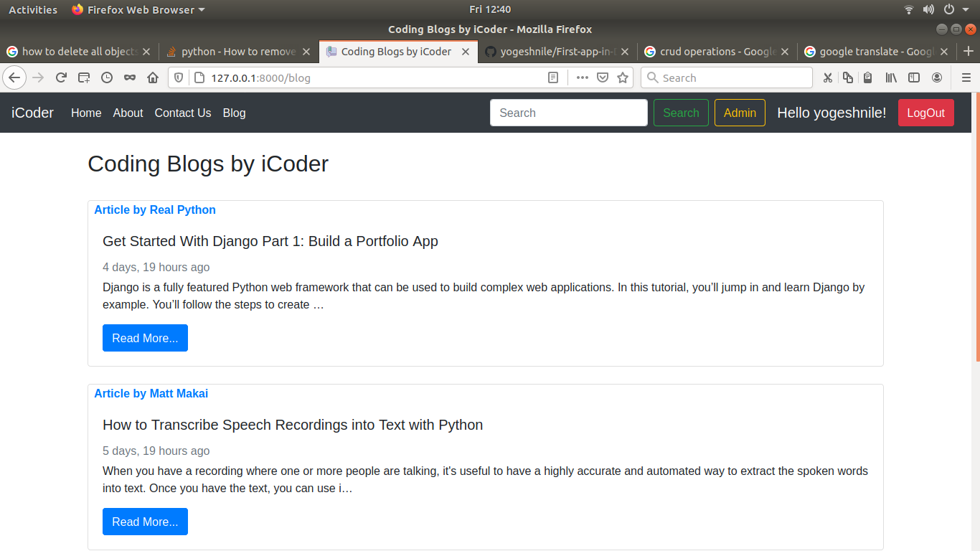The image size is (980, 551).
Task: Click '4 days, 19 hours ago' timestamp
Action: pyautogui.click(x=156, y=267)
